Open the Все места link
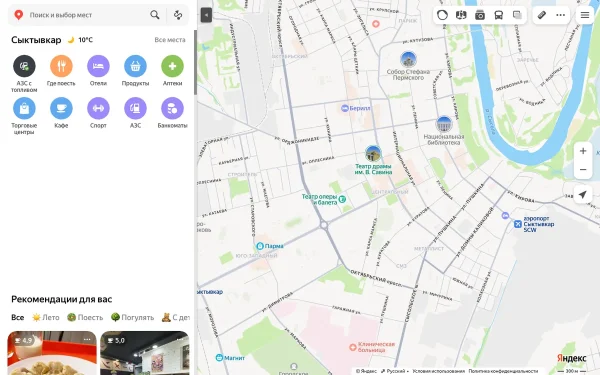The width and height of the screenshot is (600, 375). tap(170, 40)
